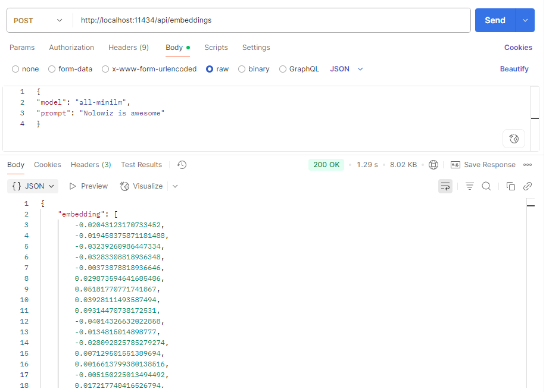
Task: Open the three-dot response options menu
Action: pyautogui.click(x=528, y=165)
